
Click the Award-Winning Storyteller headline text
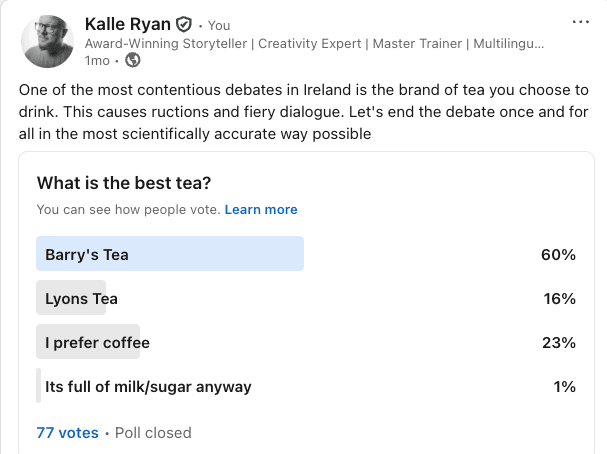coord(314,44)
